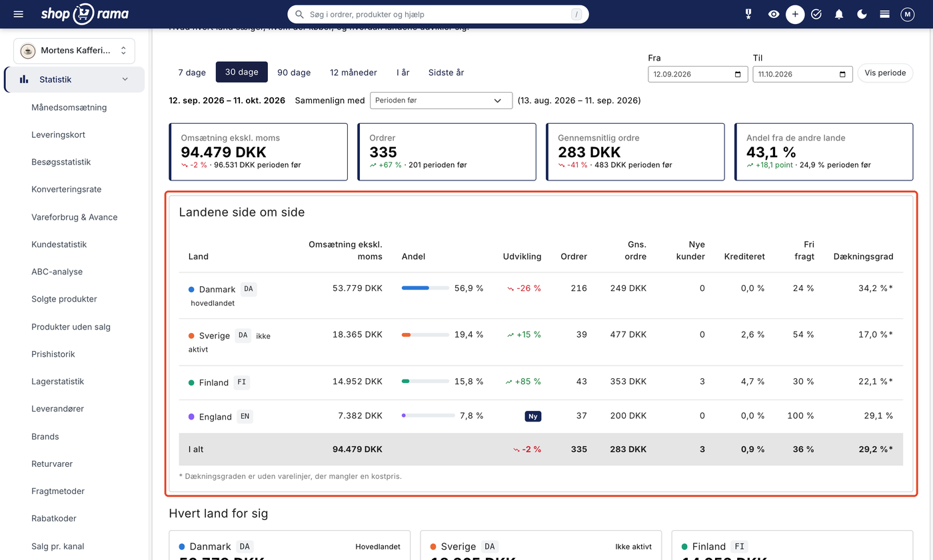Select the 90 dage period
This screenshot has height=560, width=933.
(294, 72)
